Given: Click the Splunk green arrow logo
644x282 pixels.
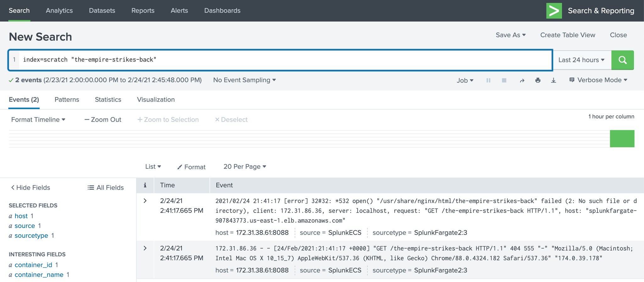Looking at the screenshot, I should 554,11.
